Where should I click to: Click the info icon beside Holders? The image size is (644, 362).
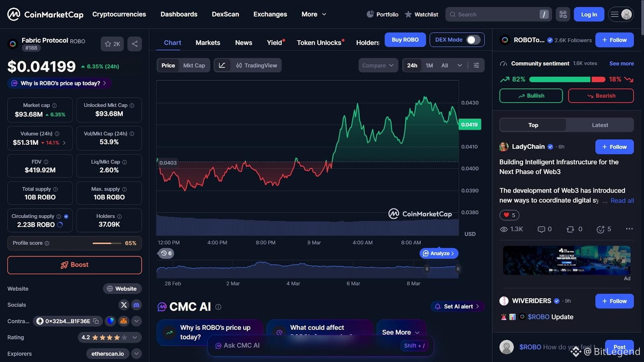click(119, 216)
